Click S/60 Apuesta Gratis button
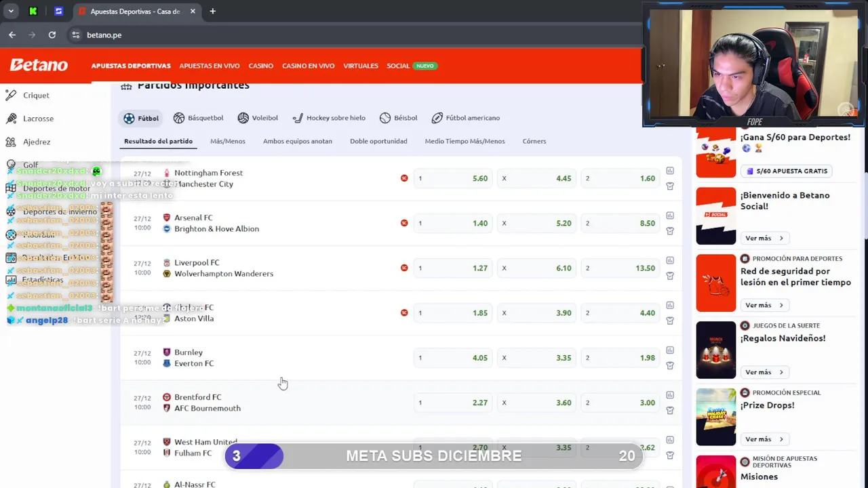Viewport: 868px width, 488px height. point(786,171)
